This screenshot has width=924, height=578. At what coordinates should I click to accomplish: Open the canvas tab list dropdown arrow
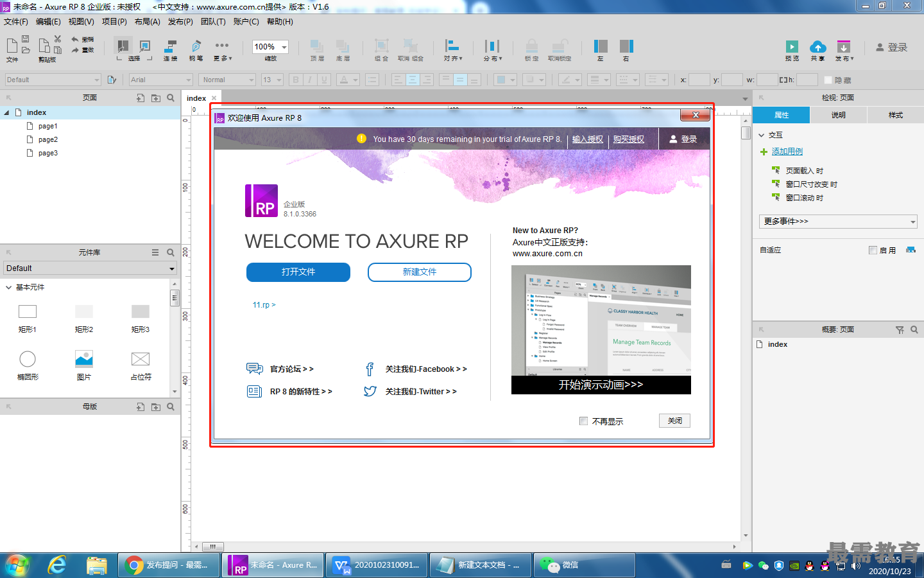pos(745,99)
